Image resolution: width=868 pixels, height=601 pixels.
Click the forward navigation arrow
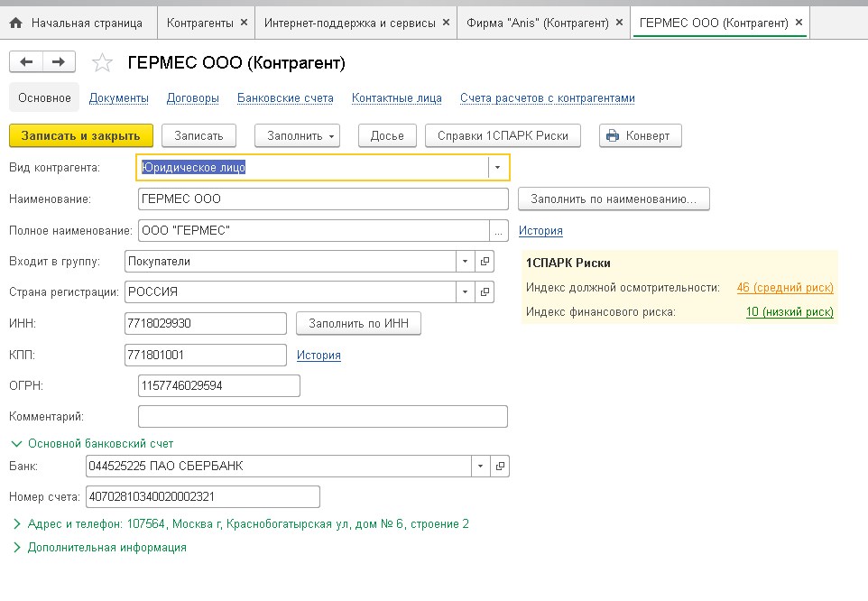coord(59,61)
